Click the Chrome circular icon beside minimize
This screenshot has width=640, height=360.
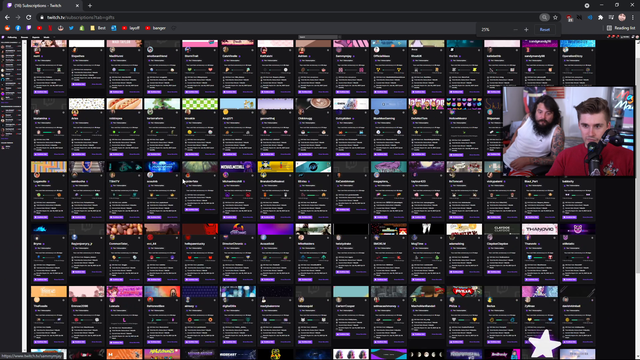587,6
